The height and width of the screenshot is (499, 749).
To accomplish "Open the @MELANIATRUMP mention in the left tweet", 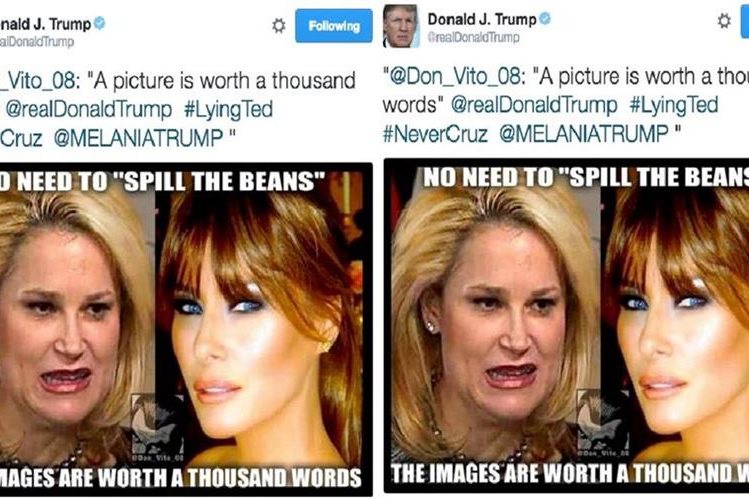I will (139, 138).
